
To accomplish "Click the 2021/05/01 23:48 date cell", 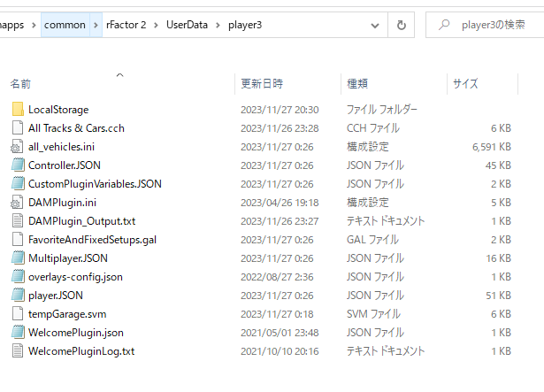I will point(280,333).
